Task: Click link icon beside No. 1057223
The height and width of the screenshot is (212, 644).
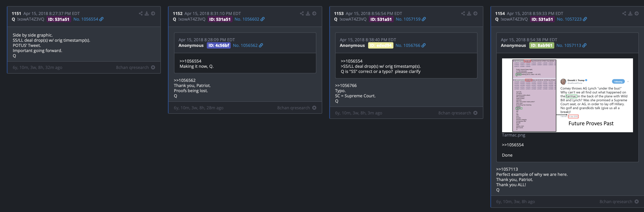Action: (585, 19)
